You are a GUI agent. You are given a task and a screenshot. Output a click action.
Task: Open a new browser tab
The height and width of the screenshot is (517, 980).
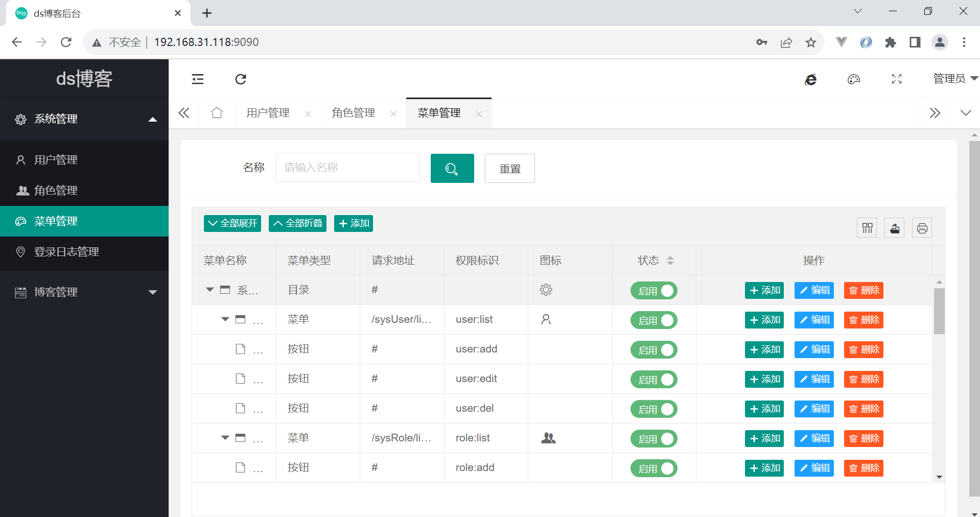click(x=207, y=13)
